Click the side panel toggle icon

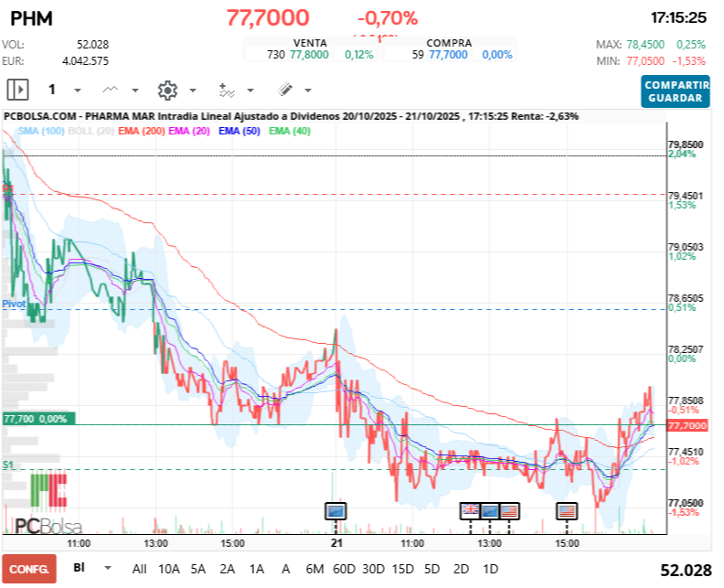point(17,90)
